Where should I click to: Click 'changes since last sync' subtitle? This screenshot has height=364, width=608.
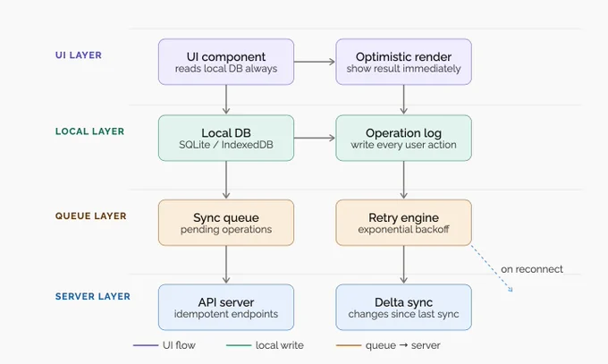(x=403, y=314)
